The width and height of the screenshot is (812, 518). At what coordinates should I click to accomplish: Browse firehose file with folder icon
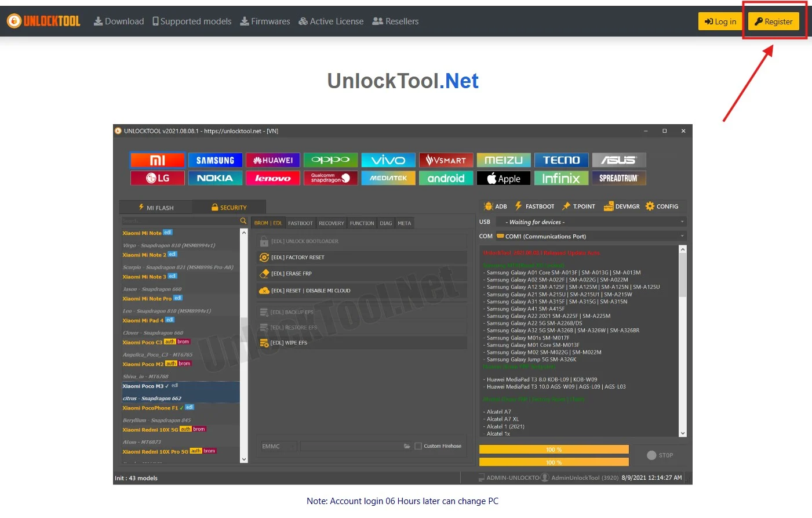click(x=407, y=446)
